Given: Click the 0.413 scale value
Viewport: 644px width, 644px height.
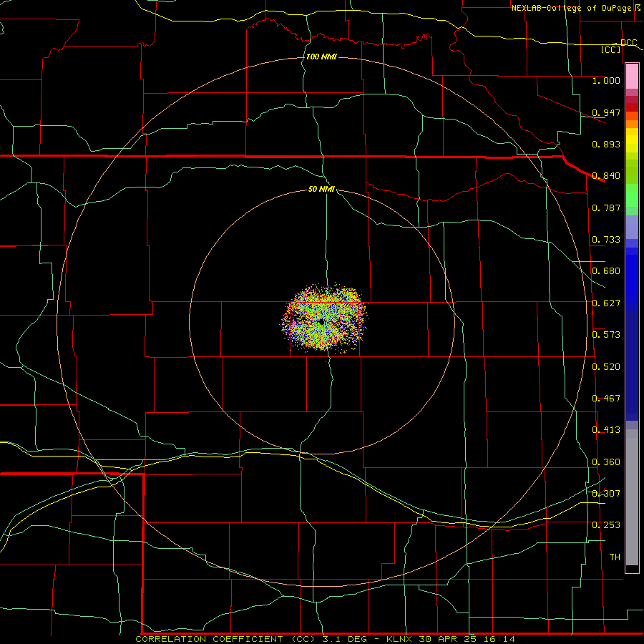Looking at the screenshot, I should pos(606,430).
